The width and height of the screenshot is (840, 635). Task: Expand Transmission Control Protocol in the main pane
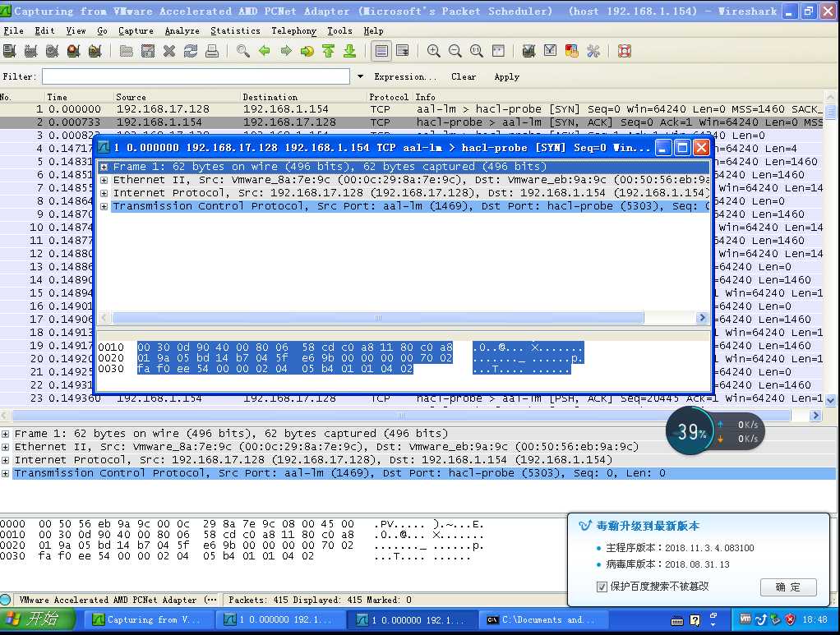click(6, 473)
